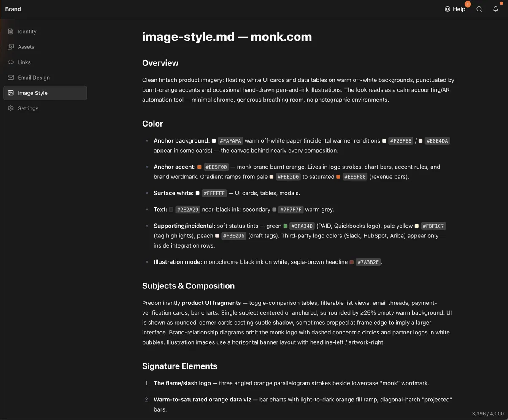Click the Brand header title
This screenshot has width=508, height=420.
13,9
